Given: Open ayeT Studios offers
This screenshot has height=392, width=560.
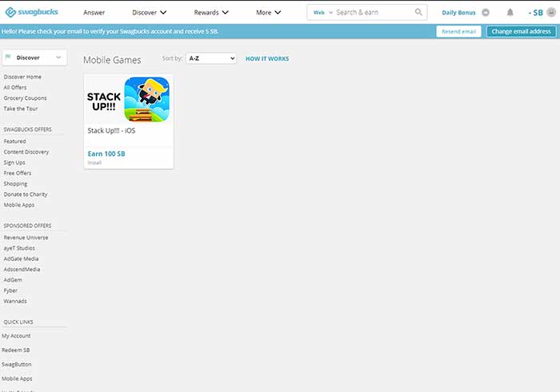Looking at the screenshot, I should tap(19, 248).
